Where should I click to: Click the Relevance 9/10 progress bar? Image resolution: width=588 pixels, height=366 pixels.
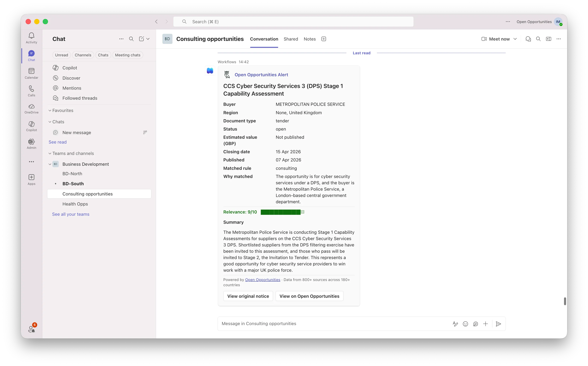tap(282, 212)
